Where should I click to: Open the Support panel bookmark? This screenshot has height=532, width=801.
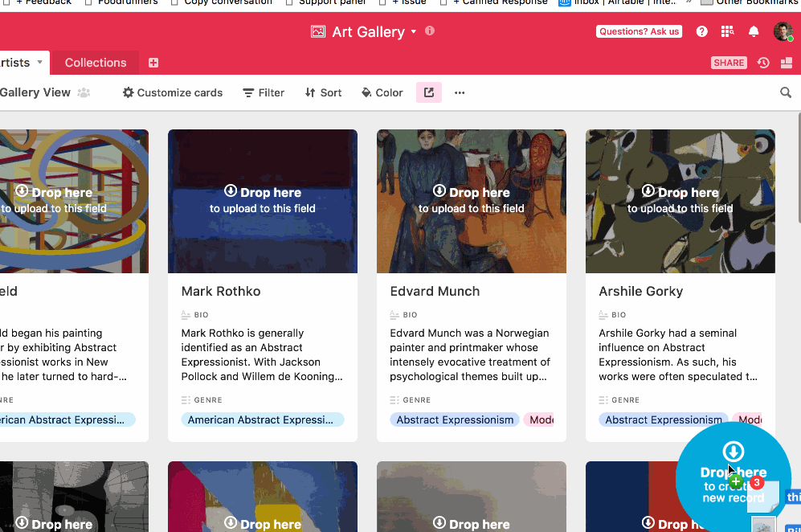325,2
